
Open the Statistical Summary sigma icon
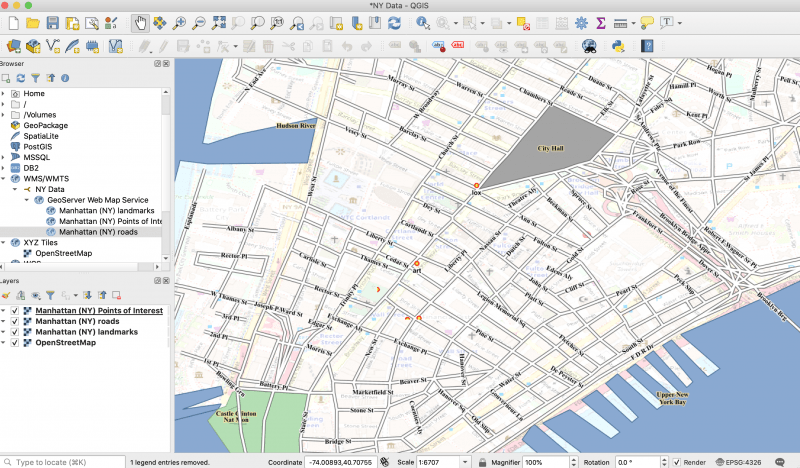(601, 23)
